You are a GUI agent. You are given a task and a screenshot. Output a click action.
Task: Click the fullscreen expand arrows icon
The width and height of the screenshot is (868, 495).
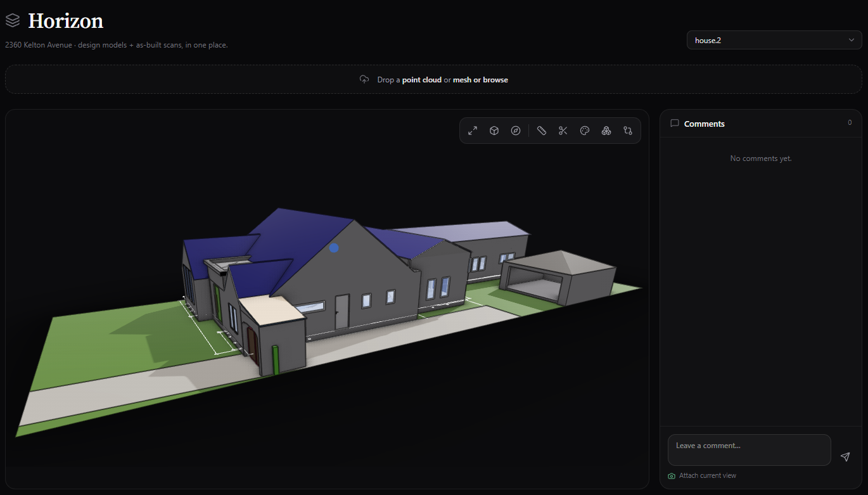(x=473, y=131)
